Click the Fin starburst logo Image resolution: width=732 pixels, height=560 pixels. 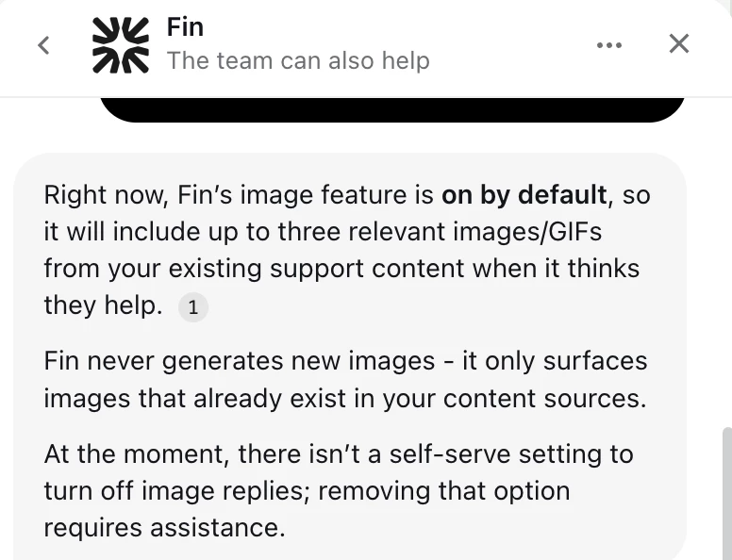[x=121, y=45]
